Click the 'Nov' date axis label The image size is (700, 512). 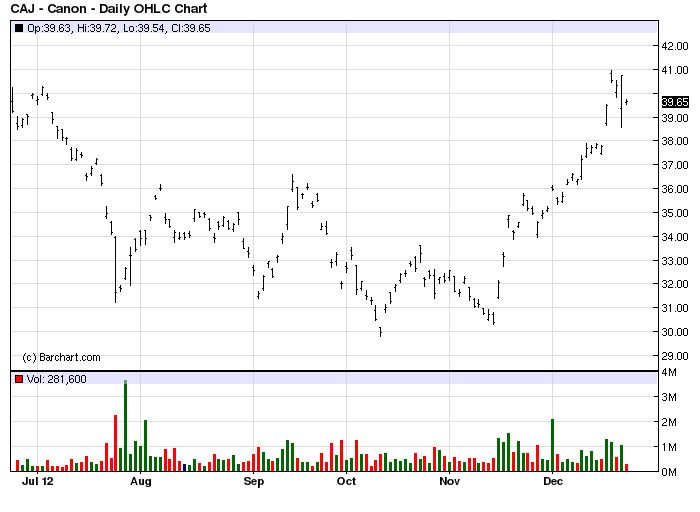point(450,481)
